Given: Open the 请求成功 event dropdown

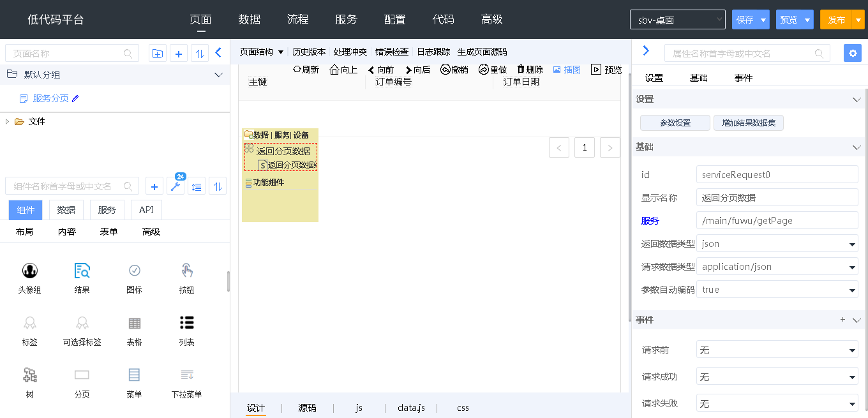Looking at the screenshot, I should tap(777, 377).
